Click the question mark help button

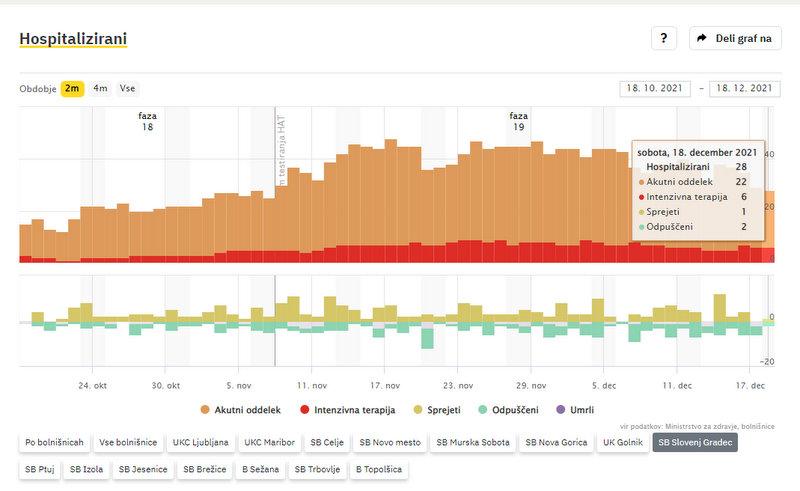(x=664, y=38)
